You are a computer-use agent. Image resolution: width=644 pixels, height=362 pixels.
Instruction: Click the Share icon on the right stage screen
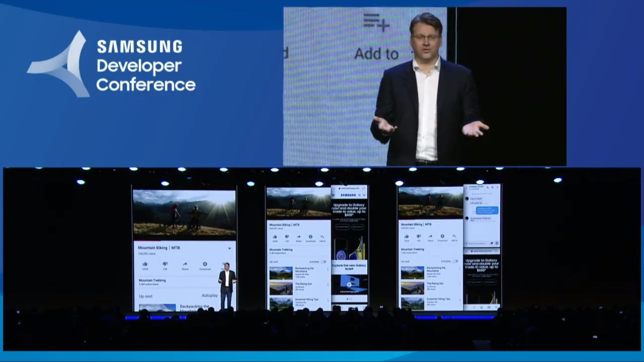(x=430, y=237)
